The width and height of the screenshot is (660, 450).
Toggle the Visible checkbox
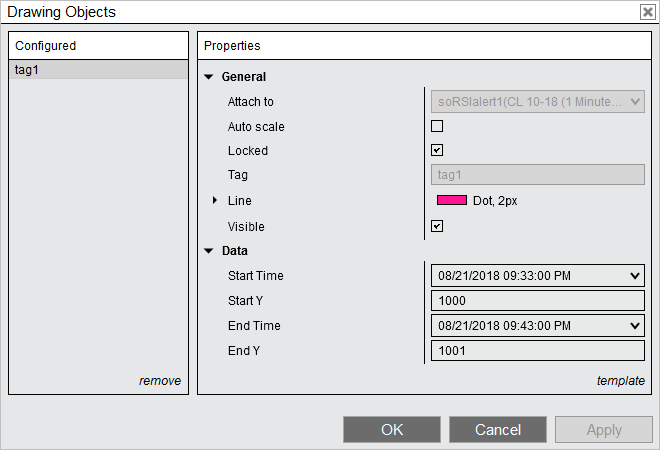coord(437,226)
